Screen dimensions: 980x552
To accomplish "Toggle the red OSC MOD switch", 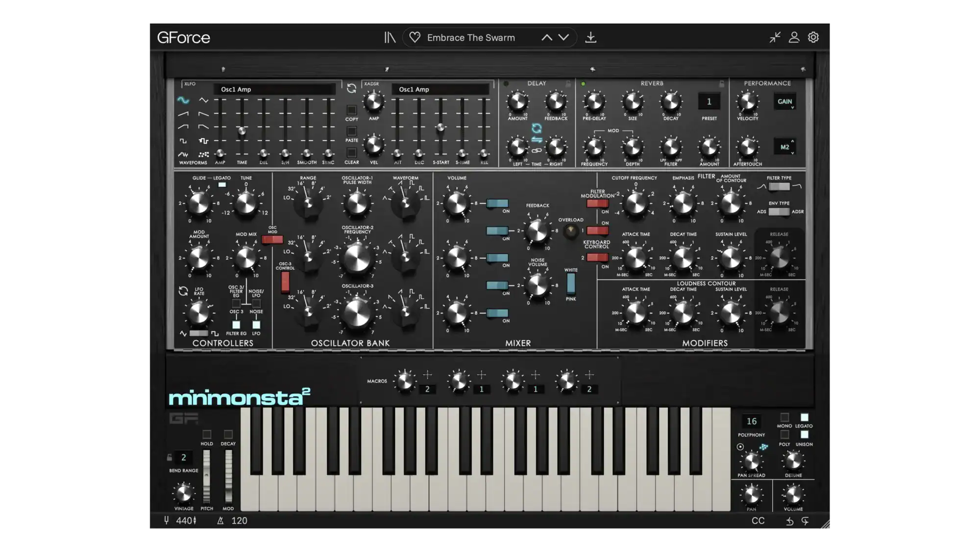I will coord(272,240).
